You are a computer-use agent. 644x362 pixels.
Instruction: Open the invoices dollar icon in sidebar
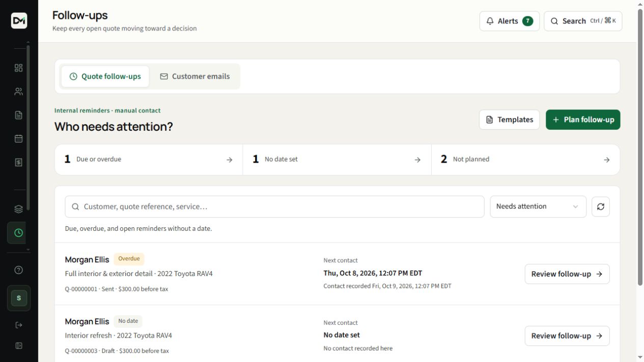[x=19, y=162]
